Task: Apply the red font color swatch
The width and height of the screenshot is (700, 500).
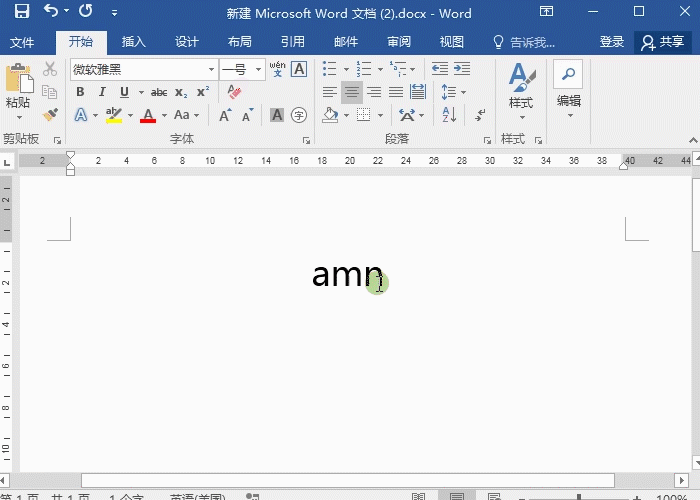Action: coord(148,115)
